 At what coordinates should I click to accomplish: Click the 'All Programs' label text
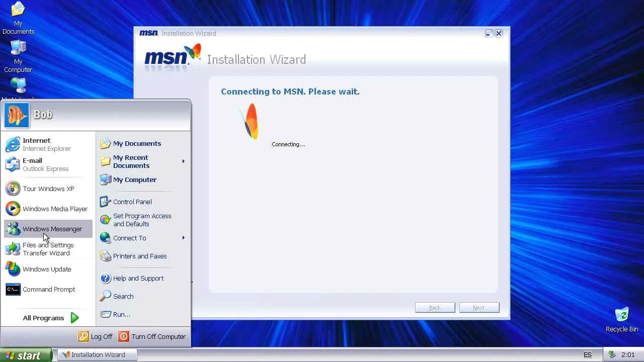43,318
